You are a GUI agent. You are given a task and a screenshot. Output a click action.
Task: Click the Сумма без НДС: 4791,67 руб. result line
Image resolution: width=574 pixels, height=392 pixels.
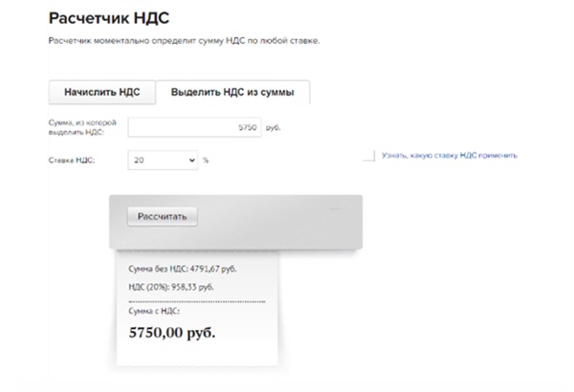click(x=182, y=269)
